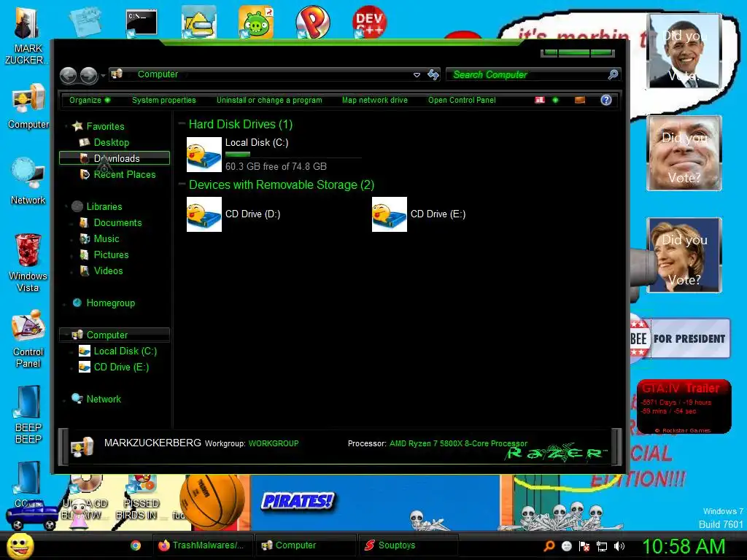Select the Computer desktop icon
The image size is (747, 560).
pos(28,106)
